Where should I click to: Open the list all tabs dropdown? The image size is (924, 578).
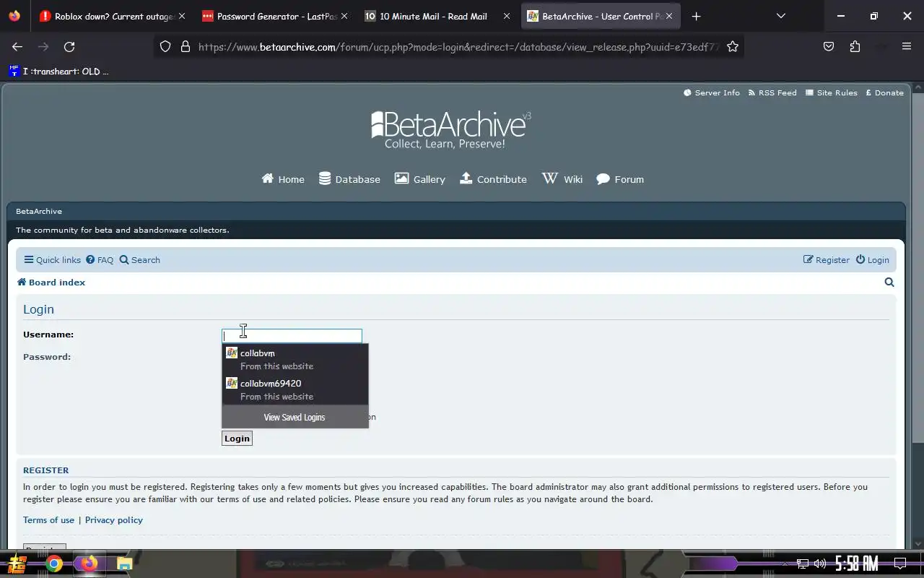780,16
